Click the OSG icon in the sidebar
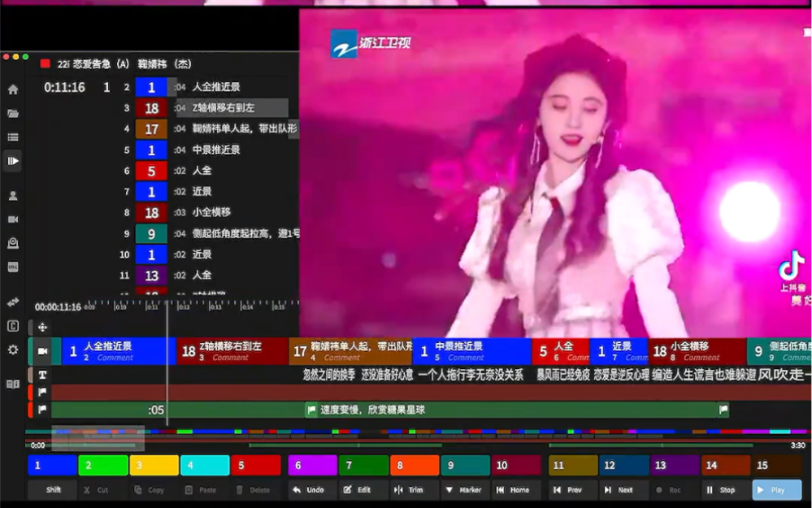Viewport: 812px width, 508px height. [11, 265]
